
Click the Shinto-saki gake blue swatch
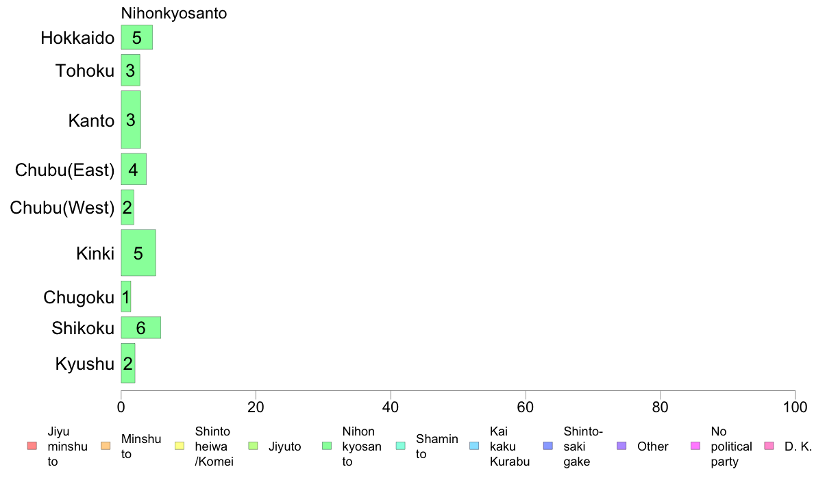click(x=548, y=446)
